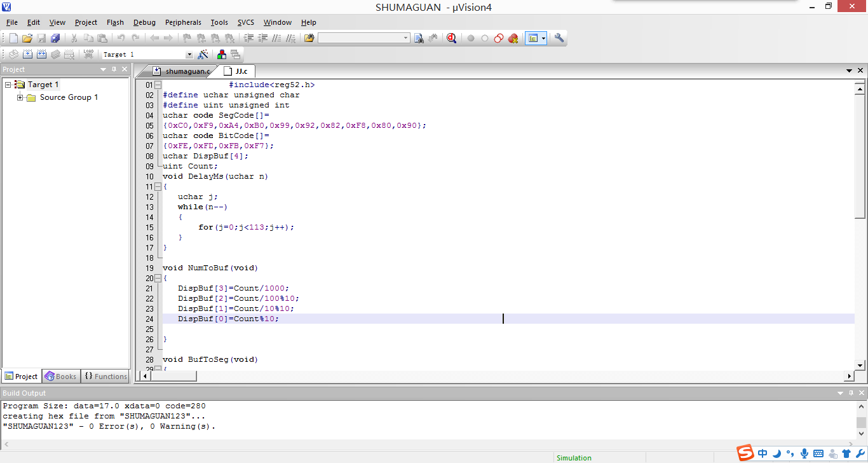Download to flash LOAD icon
The image size is (868, 463).
click(x=88, y=55)
